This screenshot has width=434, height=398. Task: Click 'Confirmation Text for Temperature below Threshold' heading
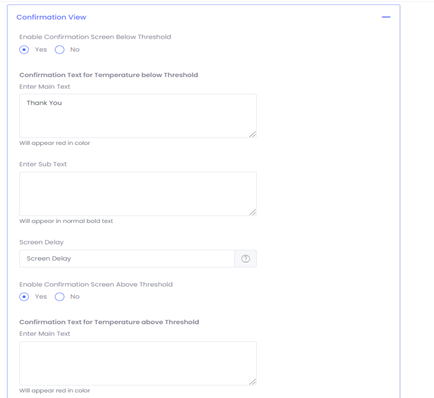tap(109, 75)
